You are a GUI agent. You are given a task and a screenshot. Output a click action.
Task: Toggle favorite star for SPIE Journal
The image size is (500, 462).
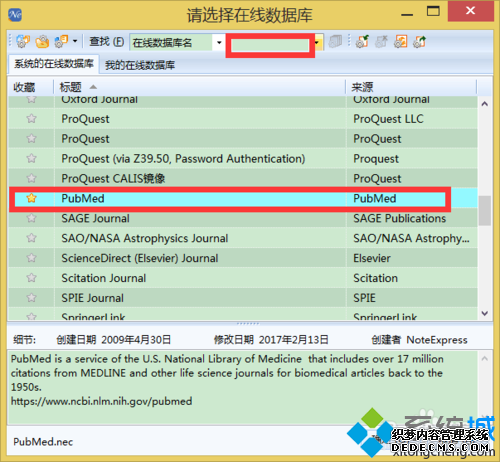31,298
